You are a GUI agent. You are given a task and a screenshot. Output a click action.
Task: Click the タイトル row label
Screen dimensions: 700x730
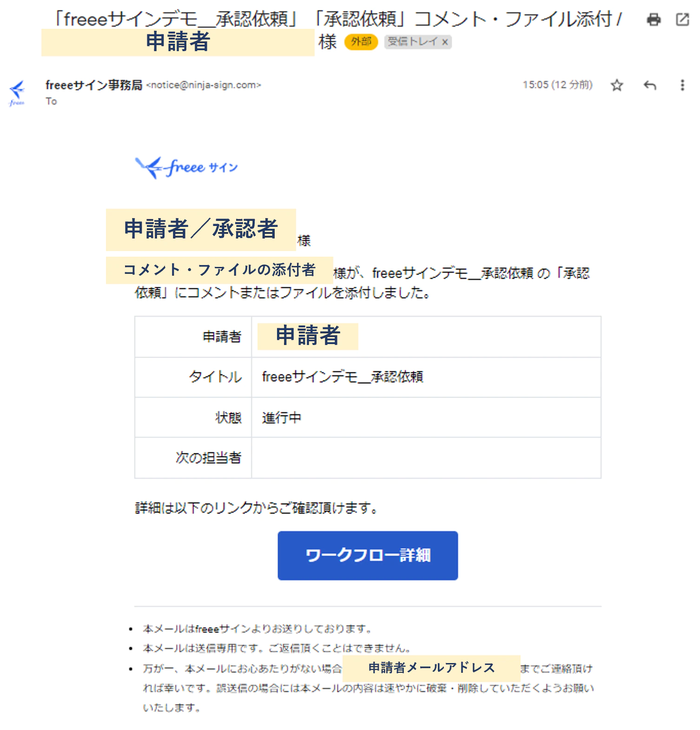[x=215, y=377]
